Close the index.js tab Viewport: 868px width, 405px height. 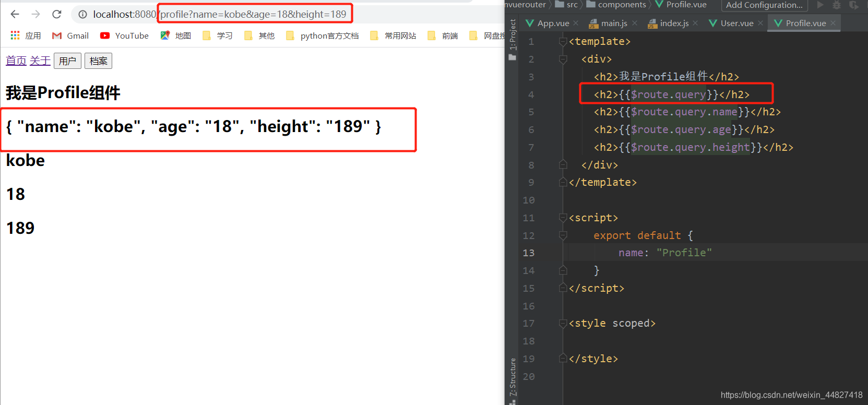pos(695,23)
